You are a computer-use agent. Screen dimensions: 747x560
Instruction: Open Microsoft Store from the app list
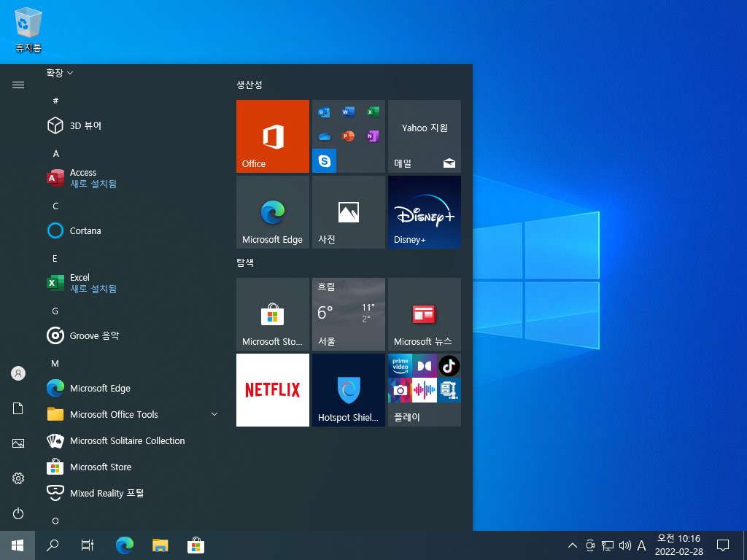click(x=133, y=467)
